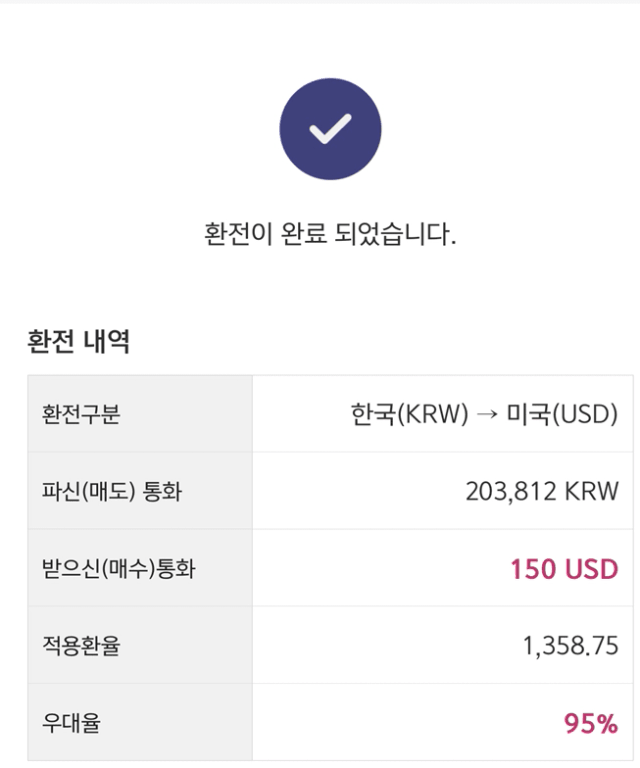Click the 환전구분 value cell
The height and width of the screenshot is (768, 640).
click(443, 414)
